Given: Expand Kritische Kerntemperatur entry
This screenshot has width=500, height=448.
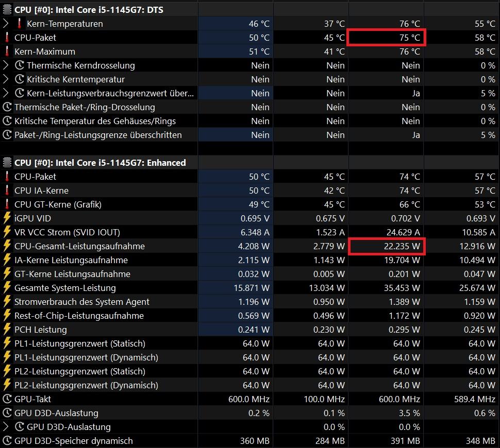Looking at the screenshot, I should click(6, 79).
